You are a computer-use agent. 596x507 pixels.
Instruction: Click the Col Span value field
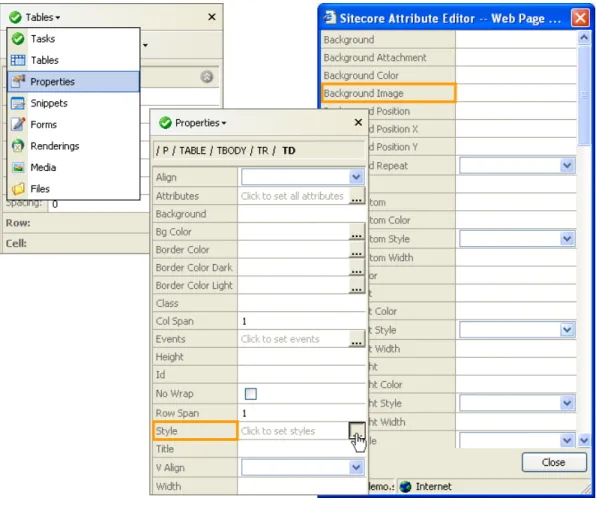[x=301, y=321]
